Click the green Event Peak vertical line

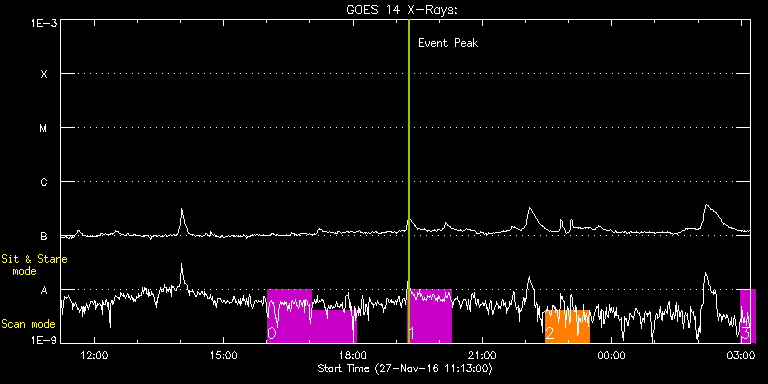[408, 181]
